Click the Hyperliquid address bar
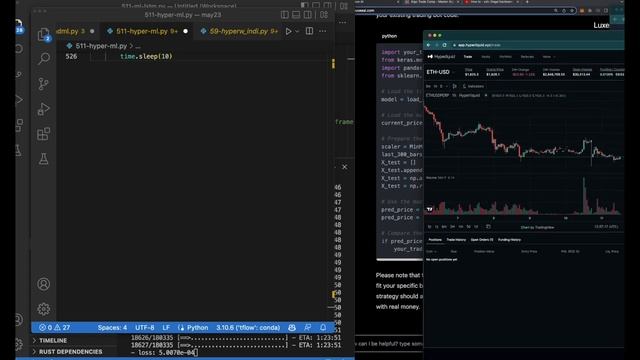Screen dimensions: 640x360 [537, 45]
